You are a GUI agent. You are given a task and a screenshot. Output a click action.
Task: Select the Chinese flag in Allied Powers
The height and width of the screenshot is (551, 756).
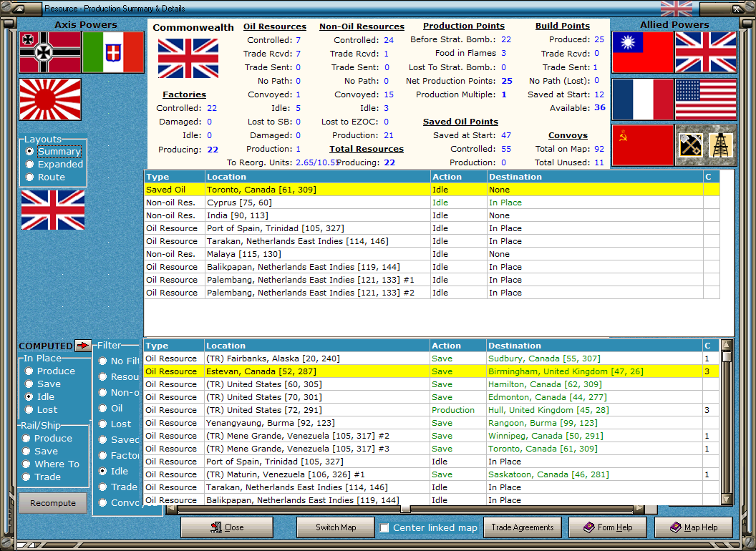[x=642, y=52]
